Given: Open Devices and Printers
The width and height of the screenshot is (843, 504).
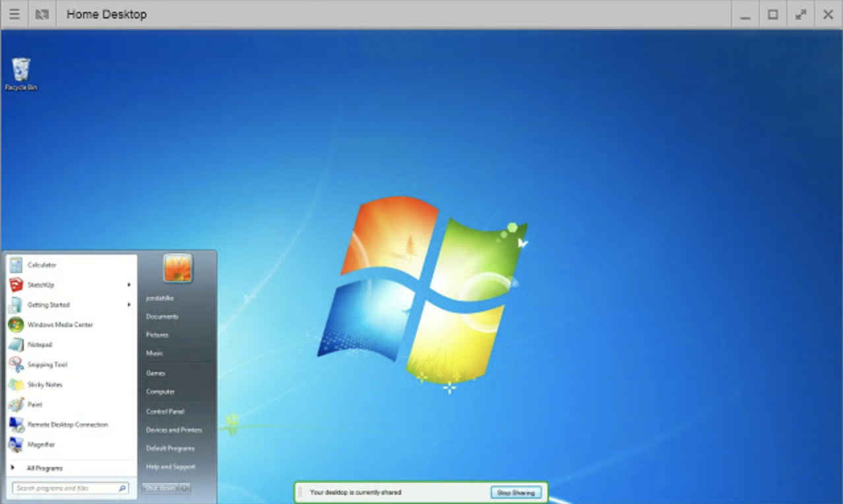Looking at the screenshot, I should tap(174, 430).
